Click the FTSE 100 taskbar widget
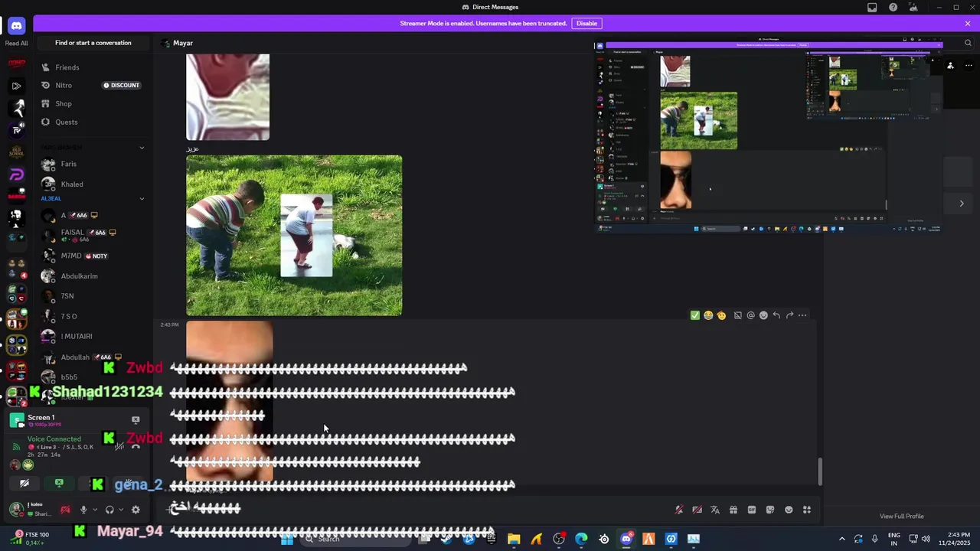Image resolution: width=980 pixels, height=551 pixels. point(31,539)
